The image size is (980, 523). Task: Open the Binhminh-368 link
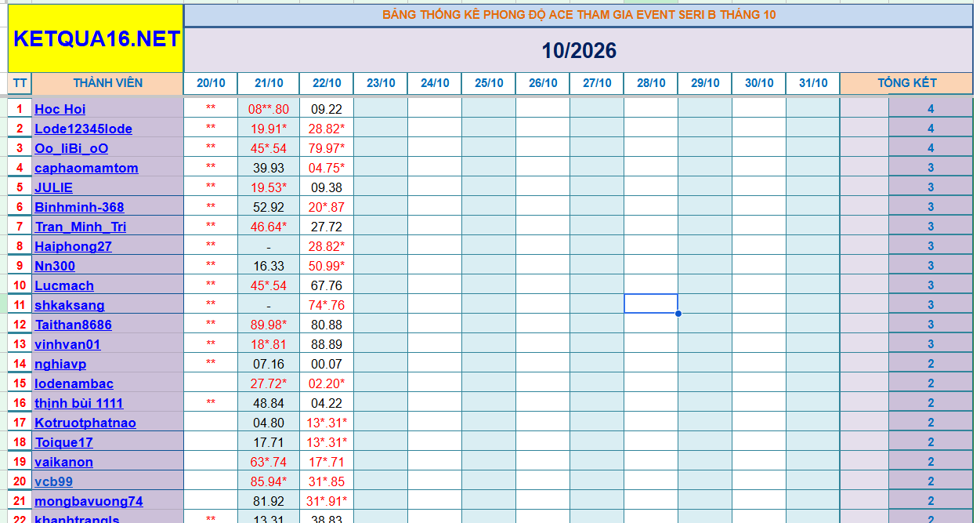pyautogui.click(x=79, y=207)
